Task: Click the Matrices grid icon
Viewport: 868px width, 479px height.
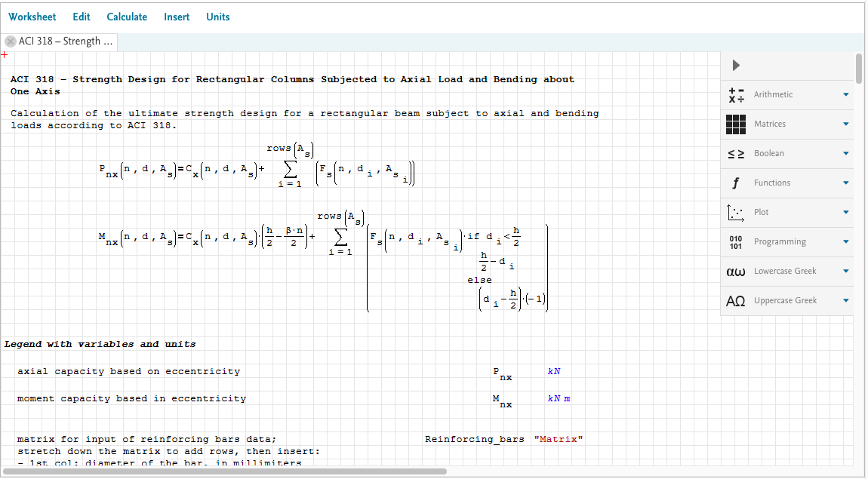Action: [736, 124]
